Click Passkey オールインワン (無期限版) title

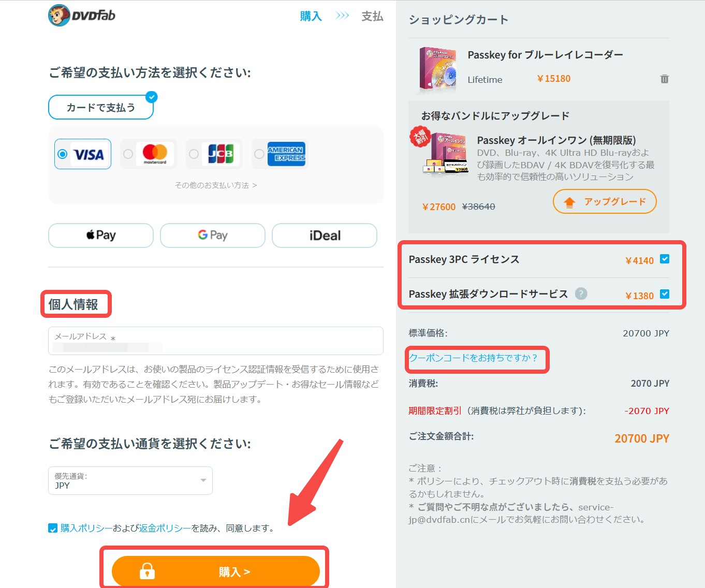point(556,140)
